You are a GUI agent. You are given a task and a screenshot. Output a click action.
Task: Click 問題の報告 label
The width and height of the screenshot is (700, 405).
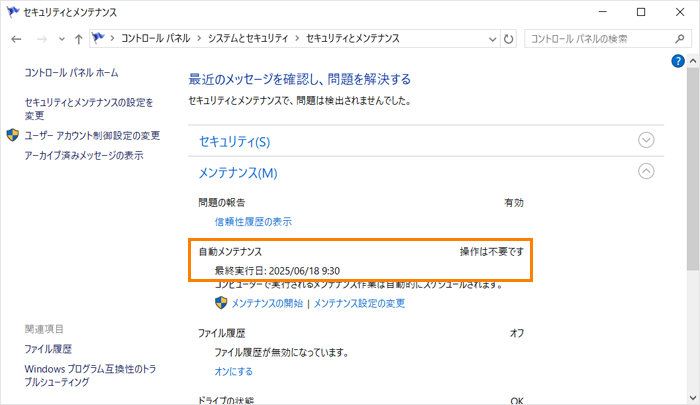point(222,203)
